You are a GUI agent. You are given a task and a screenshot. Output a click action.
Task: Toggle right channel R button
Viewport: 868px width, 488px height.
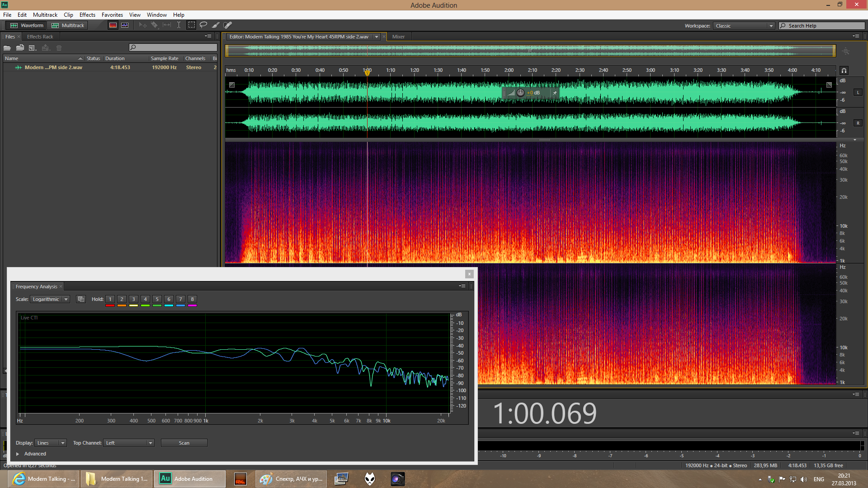pos(858,123)
